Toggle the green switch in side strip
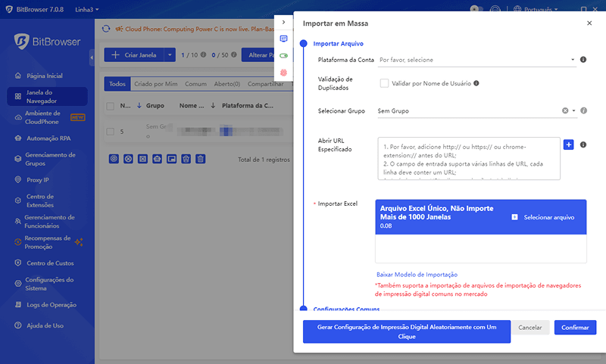 point(284,55)
